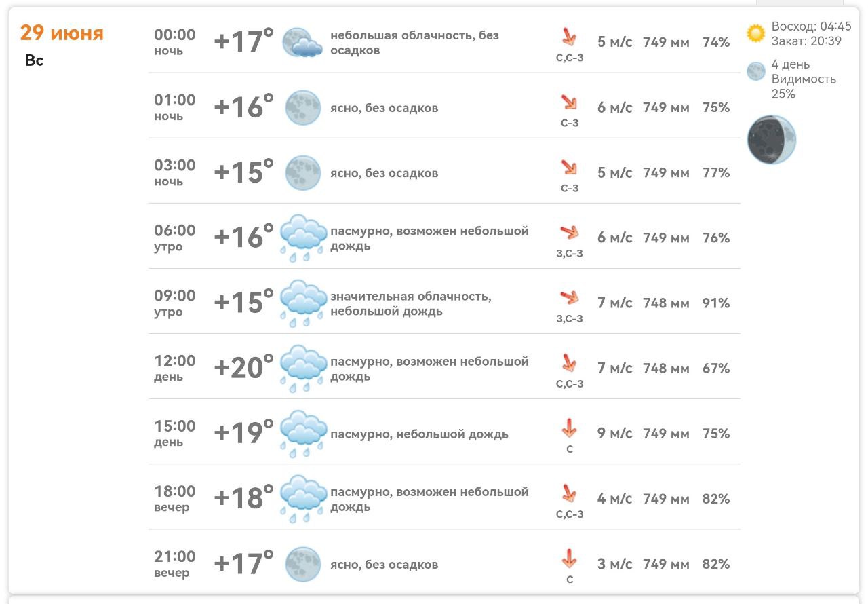Image resolution: width=868 pixels, height=604 pixels.
Task: Click the rain cloud icon at 12:00
Action: (x=303, y=369)
